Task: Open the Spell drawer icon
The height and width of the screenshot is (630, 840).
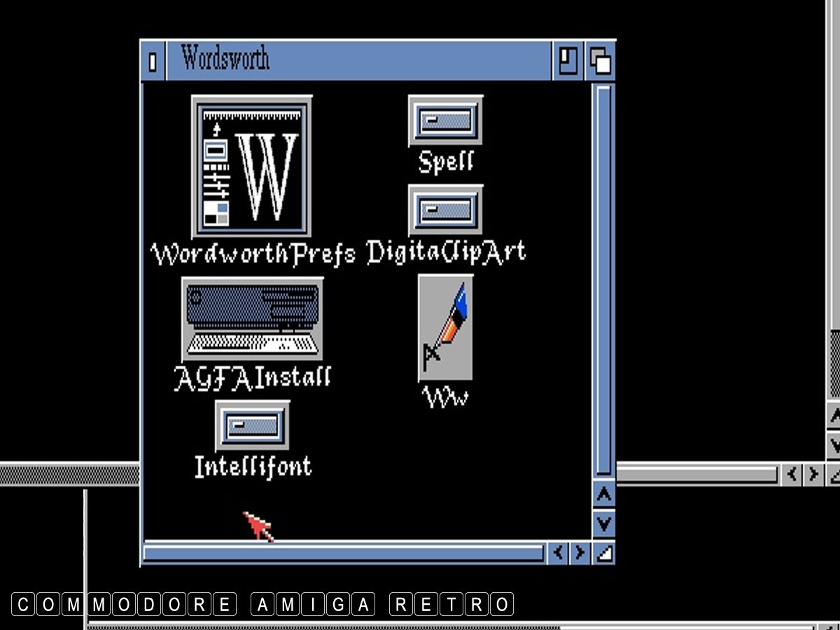Action: click(445, 121)
